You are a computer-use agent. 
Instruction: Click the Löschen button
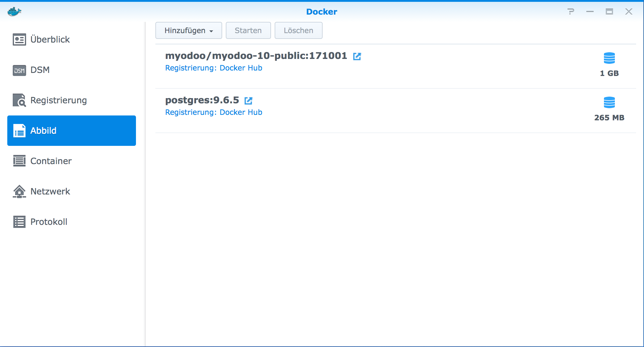pos(298,30)
